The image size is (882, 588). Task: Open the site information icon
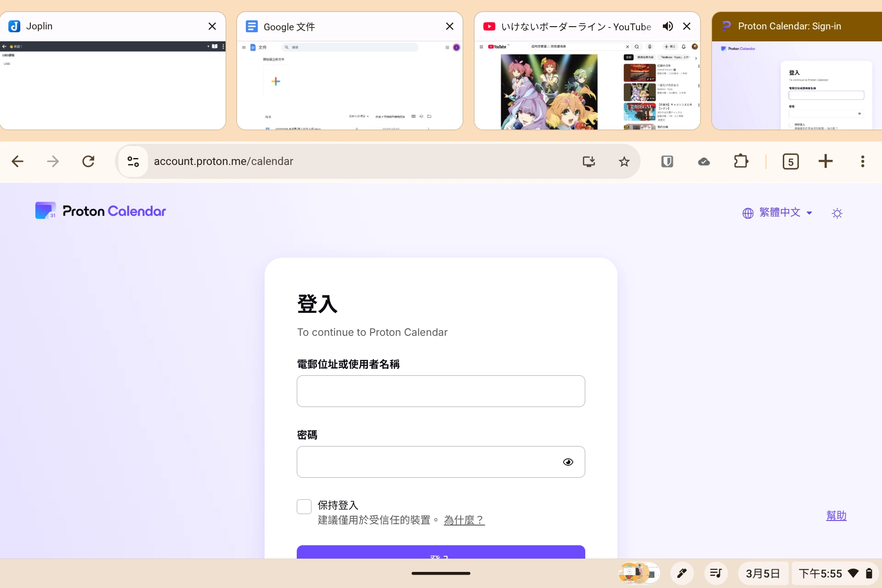(x=133, y=161)
